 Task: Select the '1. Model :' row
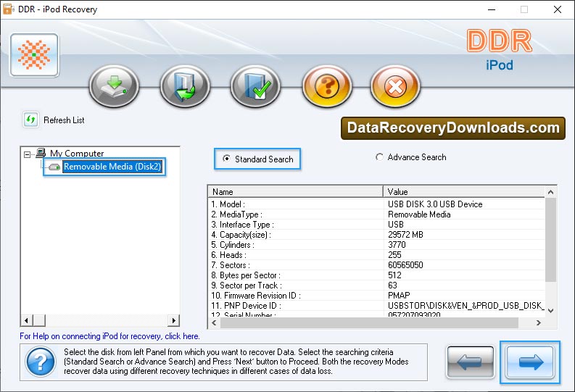376,204
